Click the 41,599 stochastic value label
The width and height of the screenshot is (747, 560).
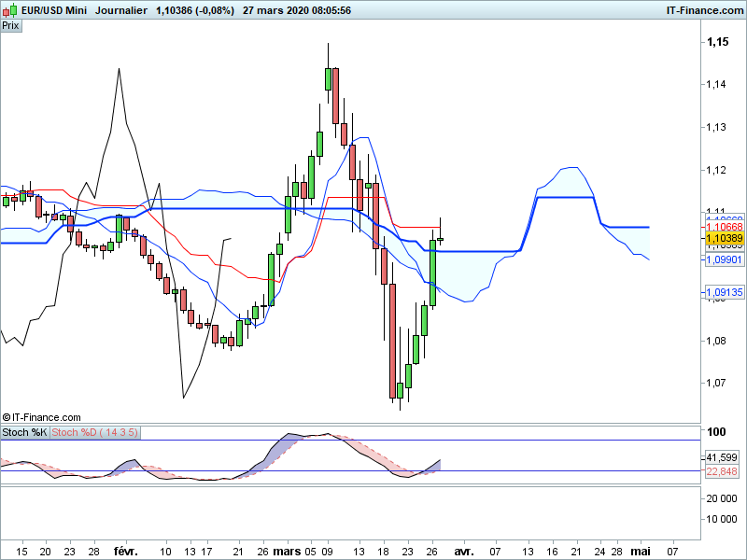click(722, 457)
